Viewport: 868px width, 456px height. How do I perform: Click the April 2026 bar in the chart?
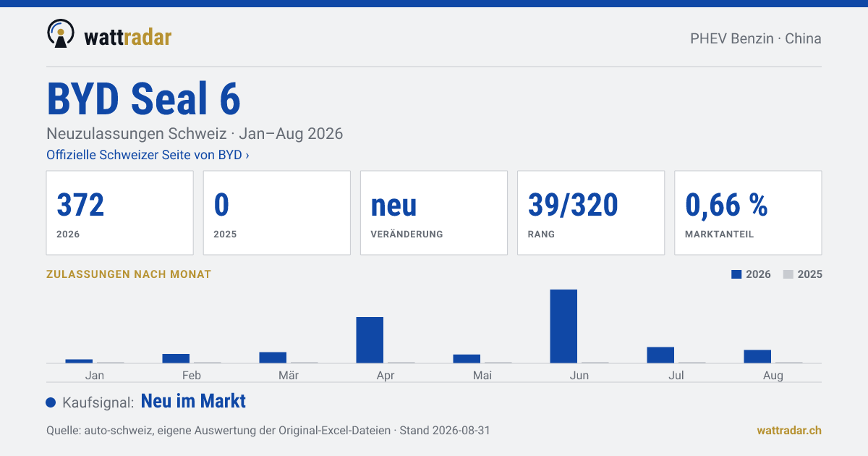pos(370,340)
